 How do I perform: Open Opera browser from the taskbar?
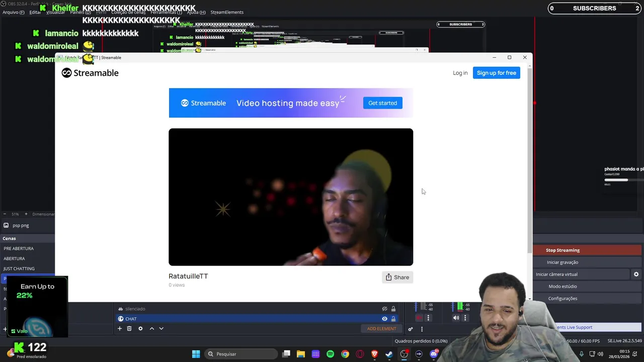point(360,354)
